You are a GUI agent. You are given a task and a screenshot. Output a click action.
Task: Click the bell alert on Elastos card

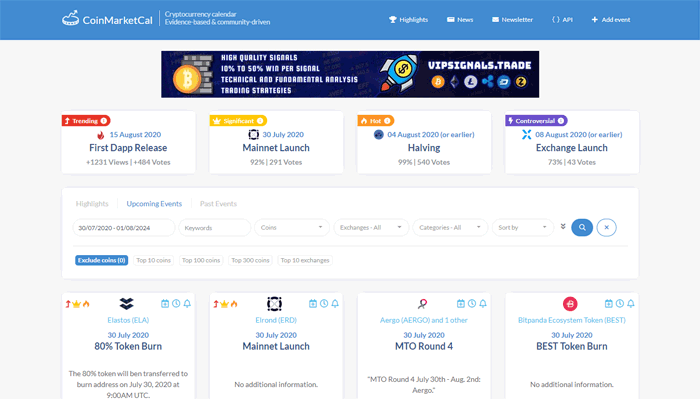(187, 303)
